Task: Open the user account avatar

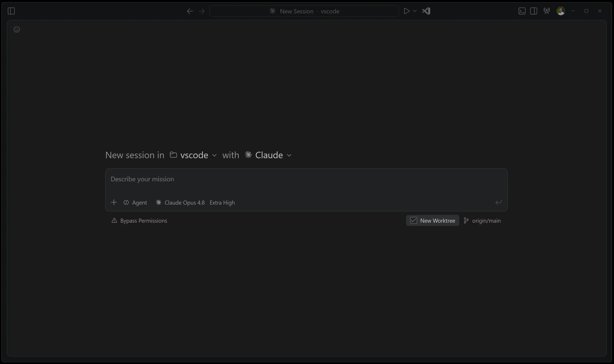Action: pyautogui.click(x=561, y=11)
